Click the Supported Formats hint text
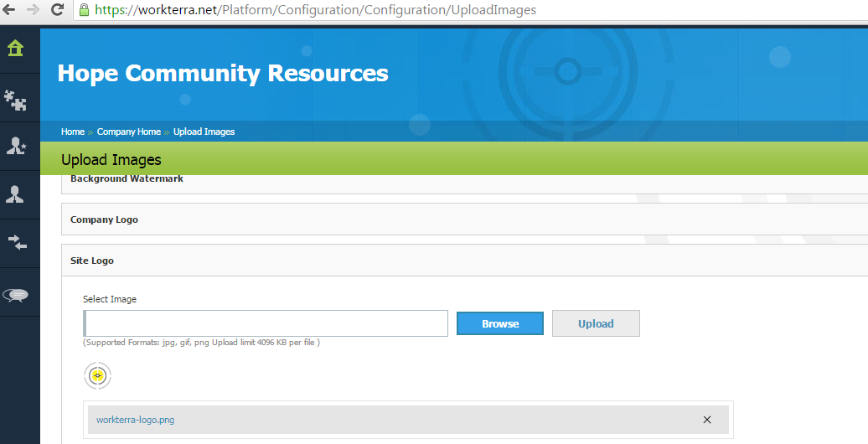 [x=201, y=342]
